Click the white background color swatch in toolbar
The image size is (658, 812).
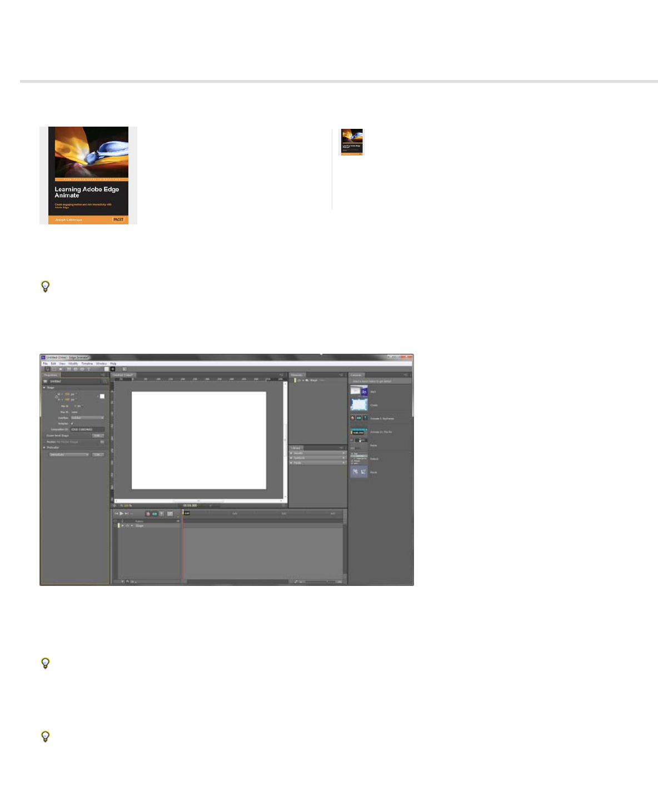107,369
